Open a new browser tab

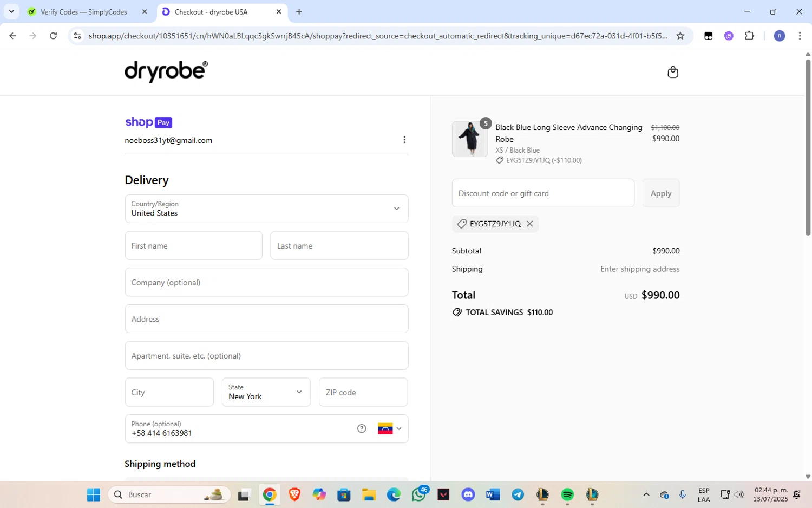coord(299,12)
